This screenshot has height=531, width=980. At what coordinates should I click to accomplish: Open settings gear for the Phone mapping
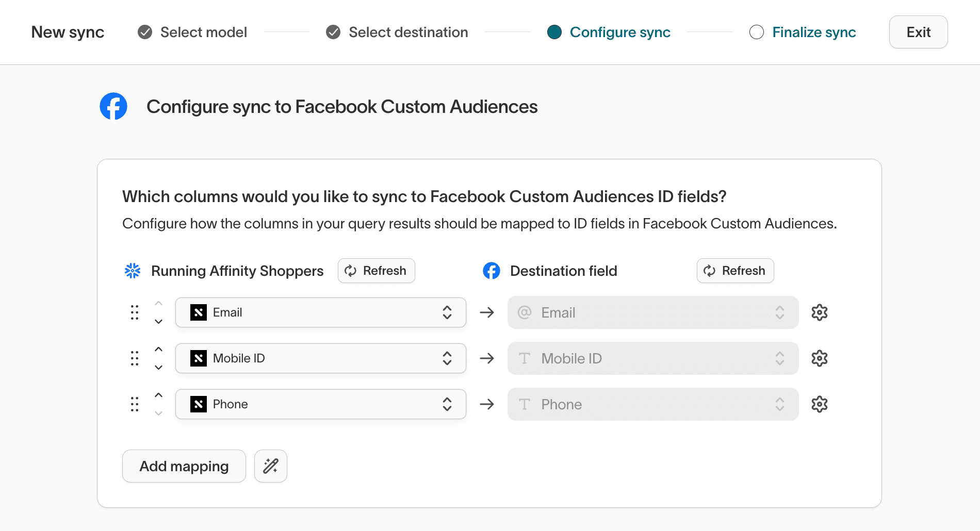819,404
